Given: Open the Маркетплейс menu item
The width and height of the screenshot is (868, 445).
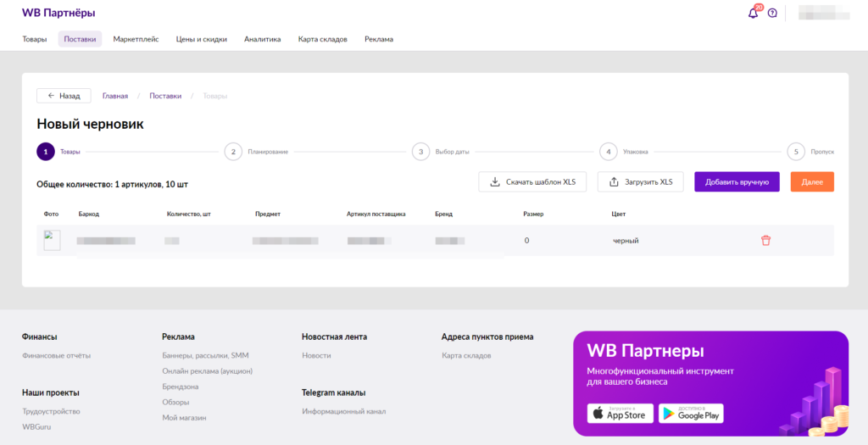Looking at the screenshot, I should click(x=136, y=39).
